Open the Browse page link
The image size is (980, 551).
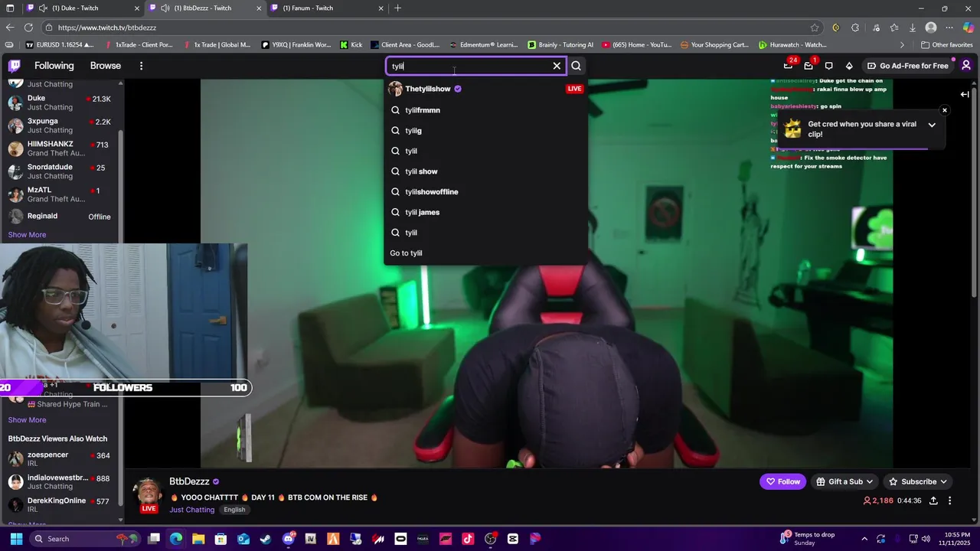click(x=106, y=66)
